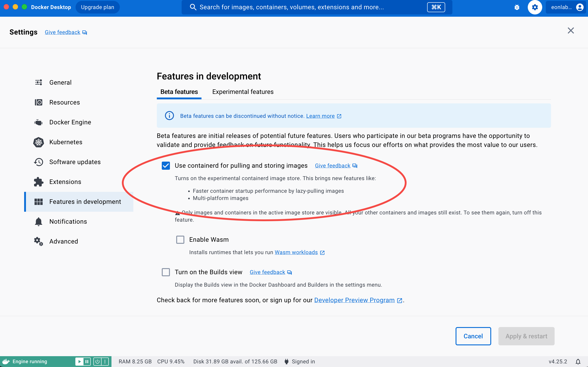Viewport: 588px width, 367px height.
Task: Click the engine power quit icon
Action: (97, 361)
